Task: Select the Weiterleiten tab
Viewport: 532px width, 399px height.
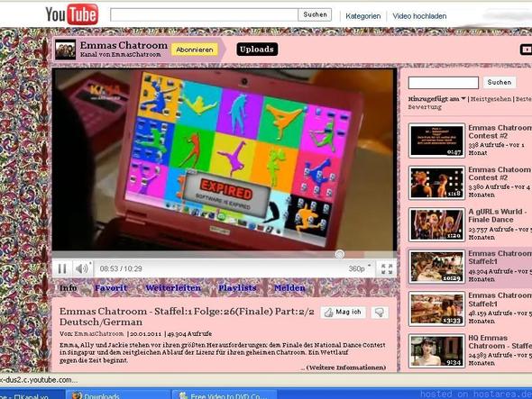Action: point(173,288)
